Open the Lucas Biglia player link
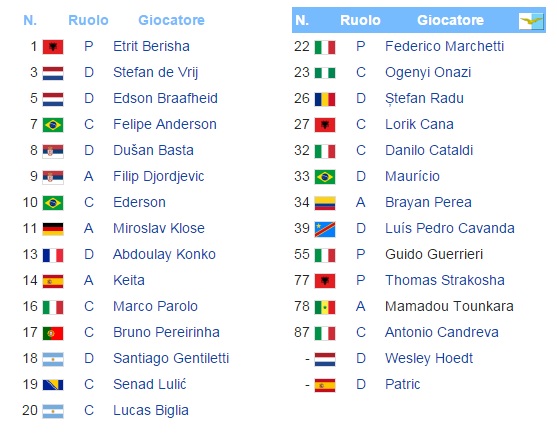The width and height of the screenshot is (557, 435). (x=151, y=410)
